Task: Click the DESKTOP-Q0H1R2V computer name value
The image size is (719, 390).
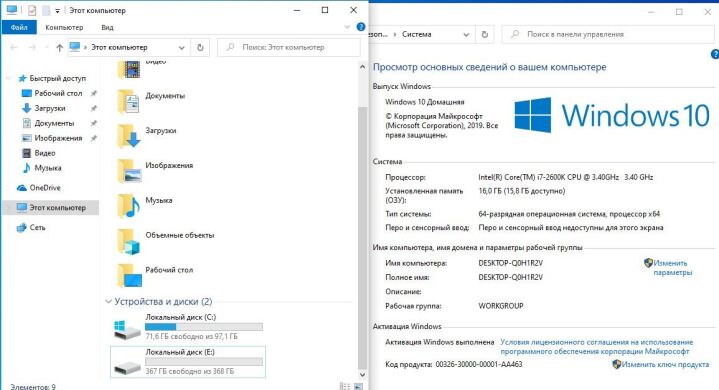Action: 510,263
